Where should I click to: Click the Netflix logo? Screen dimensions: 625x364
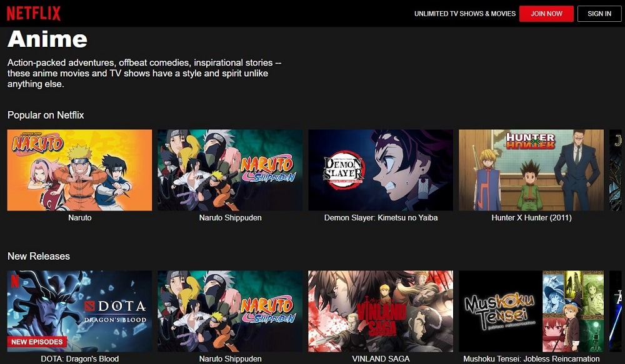click(x=34, y=13)
